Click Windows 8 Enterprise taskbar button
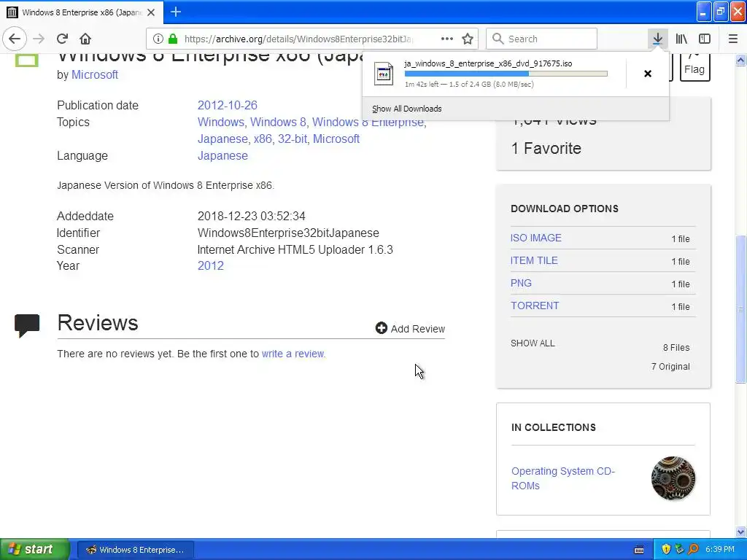The width and height of the screenshot is (747, 560). 135,550
